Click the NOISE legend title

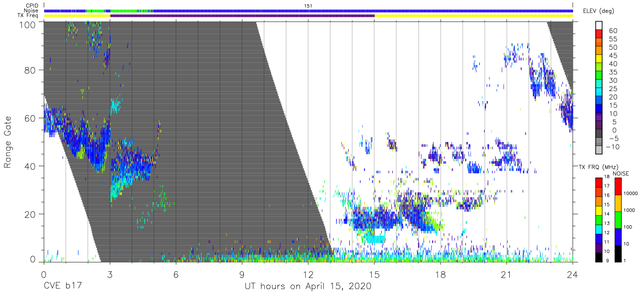[621, 173]
